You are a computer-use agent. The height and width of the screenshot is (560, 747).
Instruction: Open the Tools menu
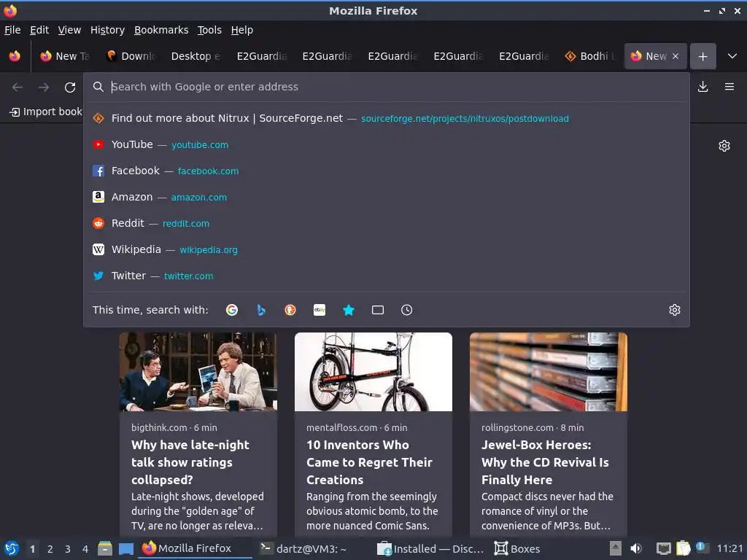click(209, 30)
